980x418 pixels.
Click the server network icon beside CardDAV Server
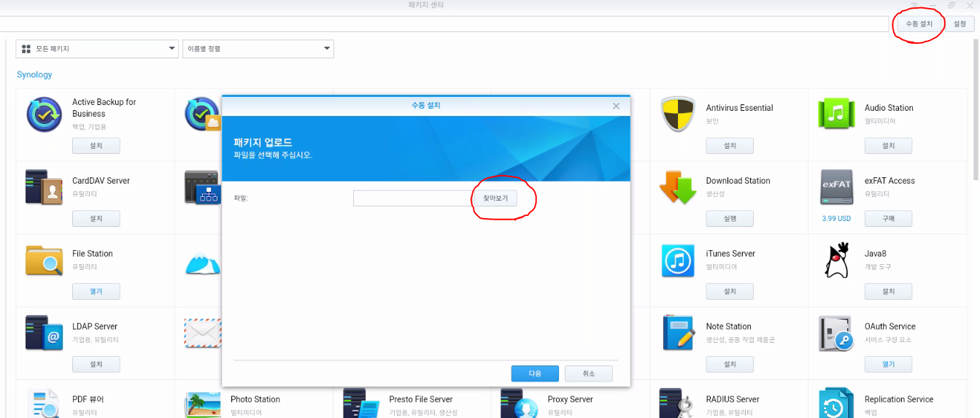coord(203,187)
